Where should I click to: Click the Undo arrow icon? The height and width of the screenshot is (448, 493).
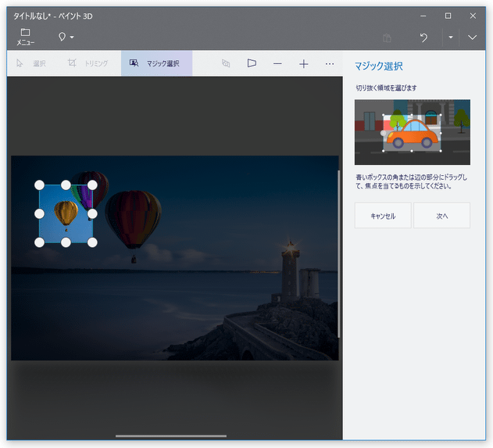click(x=423, y=38)
